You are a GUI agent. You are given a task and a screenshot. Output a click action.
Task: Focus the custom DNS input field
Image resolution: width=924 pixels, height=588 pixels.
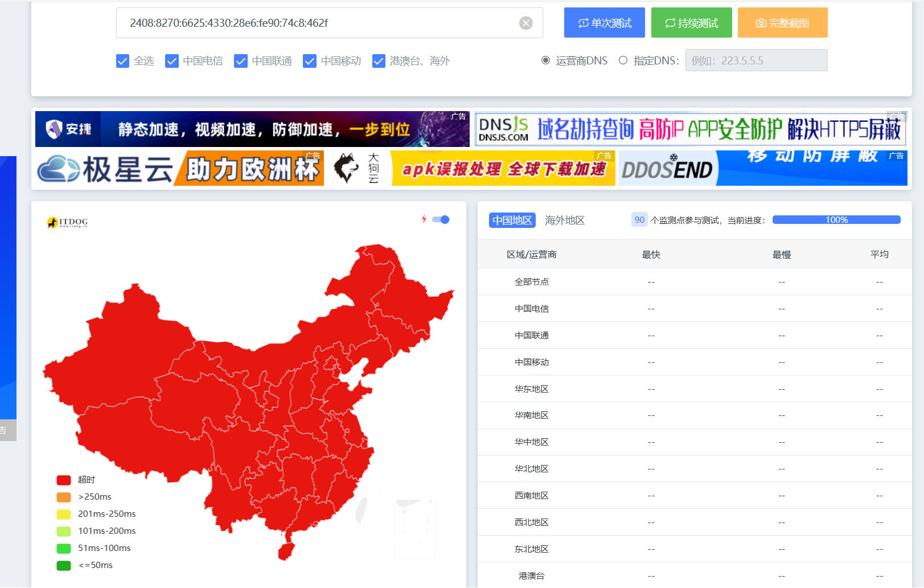(x=756, y=60)
